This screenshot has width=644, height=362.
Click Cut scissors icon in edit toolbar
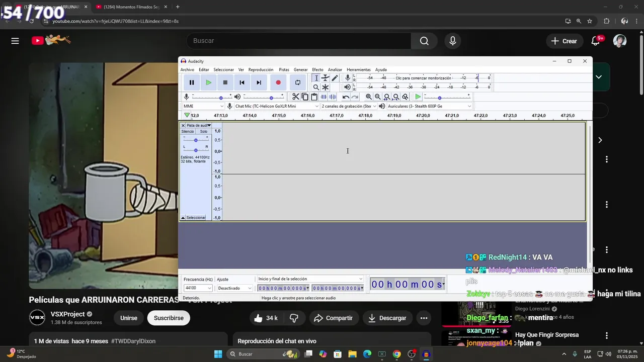tap(296, 97)
